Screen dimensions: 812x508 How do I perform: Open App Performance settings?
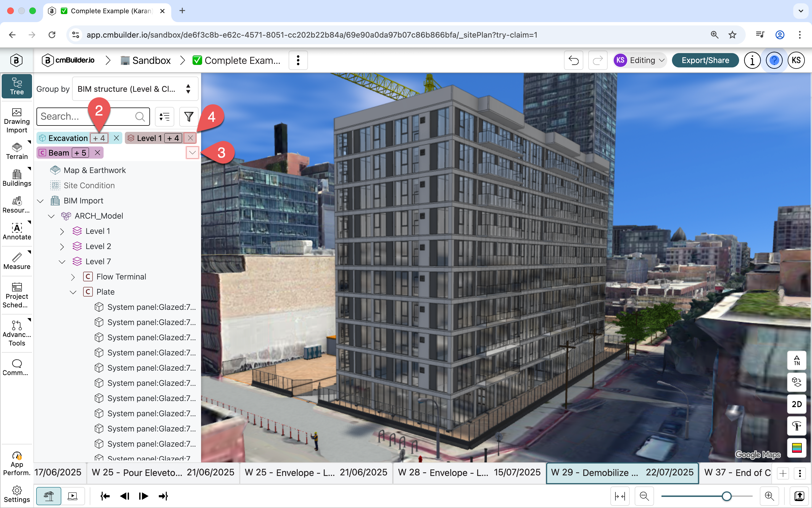tap(17, 463)
